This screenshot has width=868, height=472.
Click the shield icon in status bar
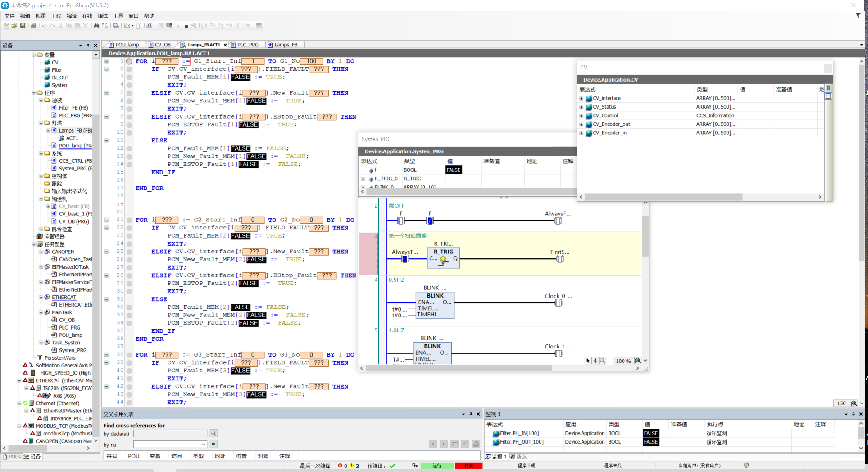click(746, 466)
